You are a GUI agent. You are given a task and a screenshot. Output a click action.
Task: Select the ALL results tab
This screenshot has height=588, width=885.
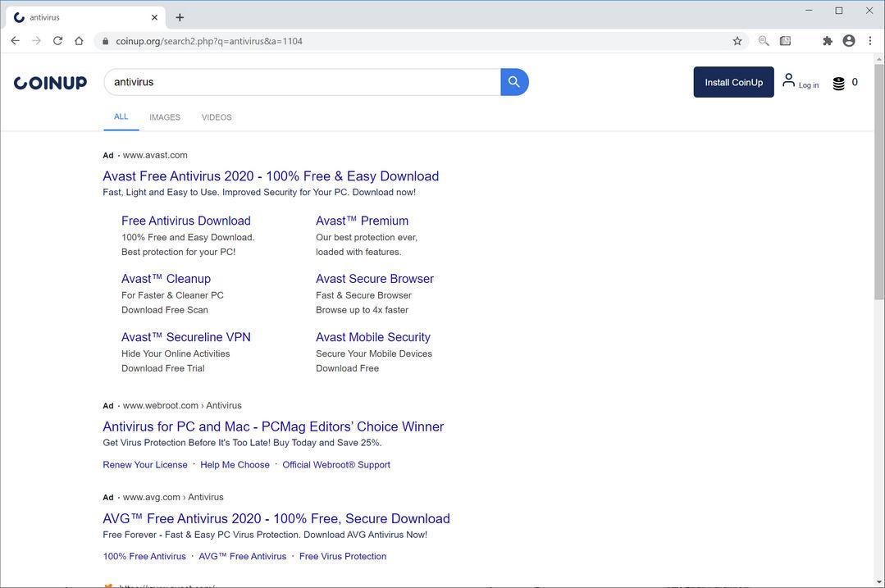click(121, 116)
